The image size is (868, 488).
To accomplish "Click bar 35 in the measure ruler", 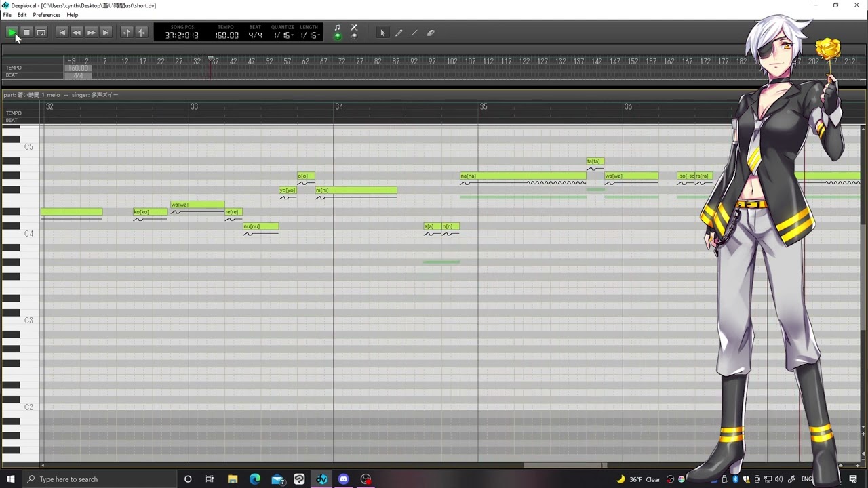I will tap(484, 107).
